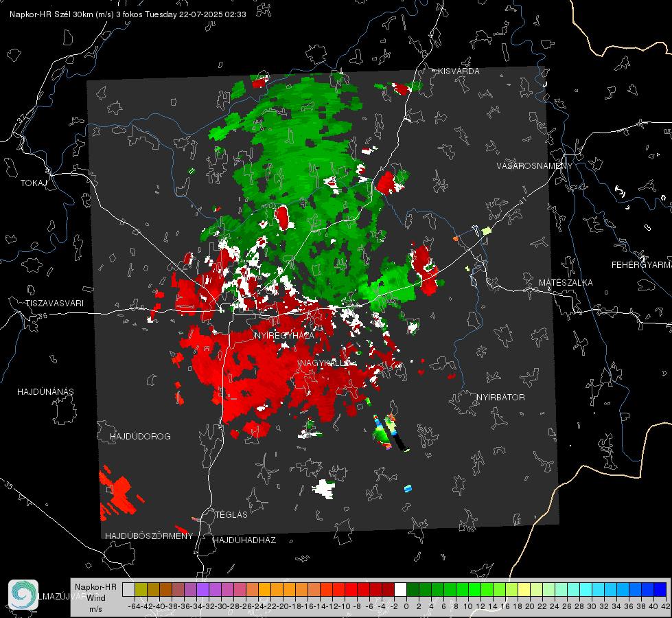
Task: Select the olive swatch between -64 and -42
Action: click(x=141, y=590)
